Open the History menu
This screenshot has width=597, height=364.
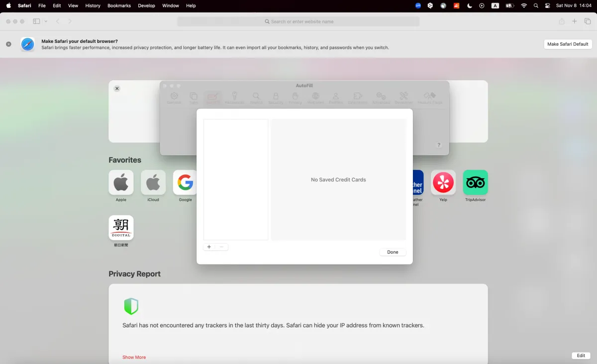tap(93, 5)
